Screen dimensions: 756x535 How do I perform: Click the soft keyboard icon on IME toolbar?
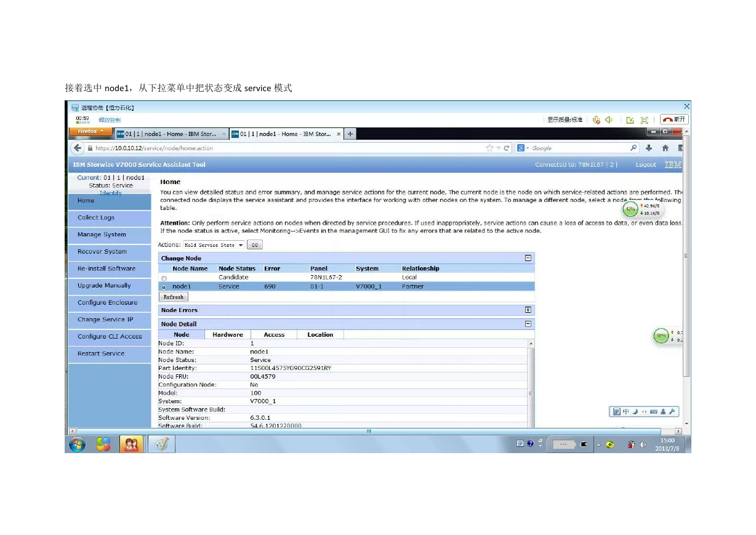coord(654,412)
